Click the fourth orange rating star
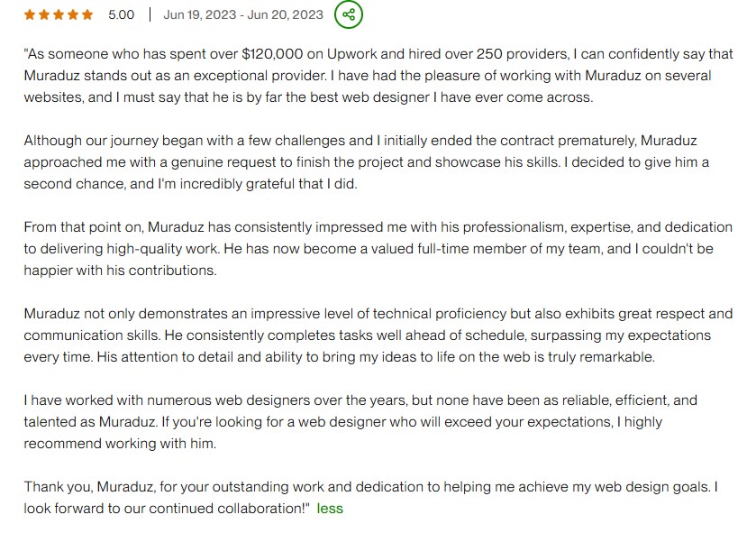Screen dimensions: 756x533 tap(73, 14)
